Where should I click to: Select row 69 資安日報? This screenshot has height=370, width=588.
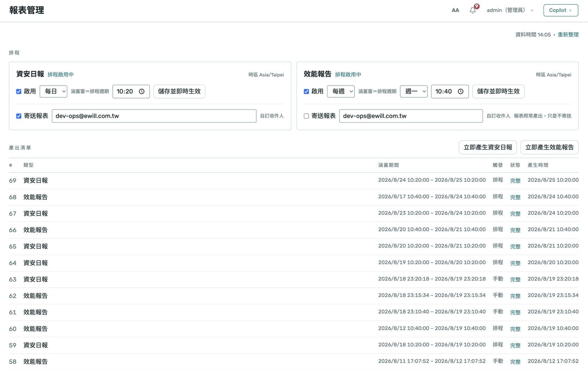[294, 181]
